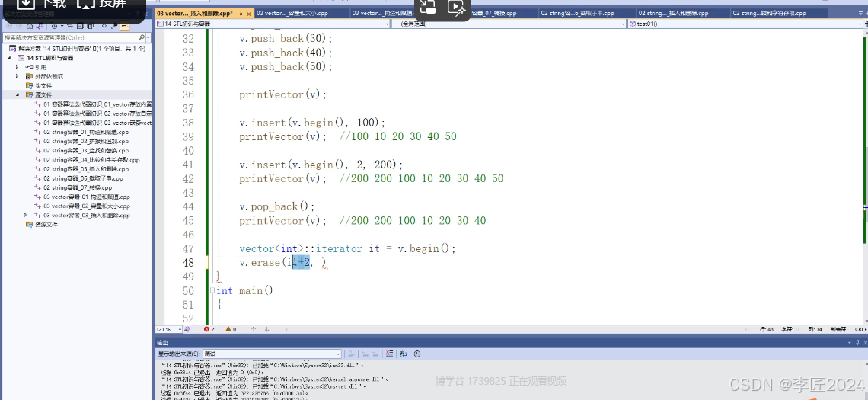
Task: Open 03 vector容器_02_容量和大小.cpp
Action: 87,206
